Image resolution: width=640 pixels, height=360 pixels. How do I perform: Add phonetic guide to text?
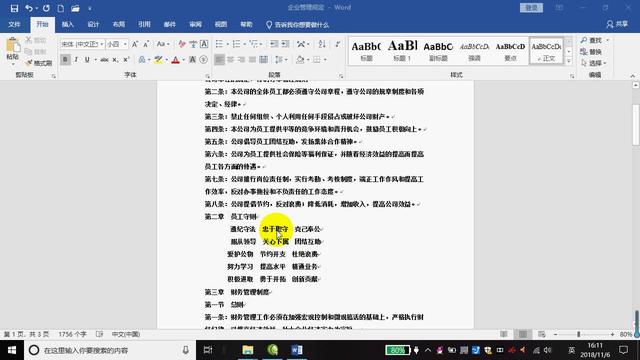pyautogui.click(x=193, y=44)
